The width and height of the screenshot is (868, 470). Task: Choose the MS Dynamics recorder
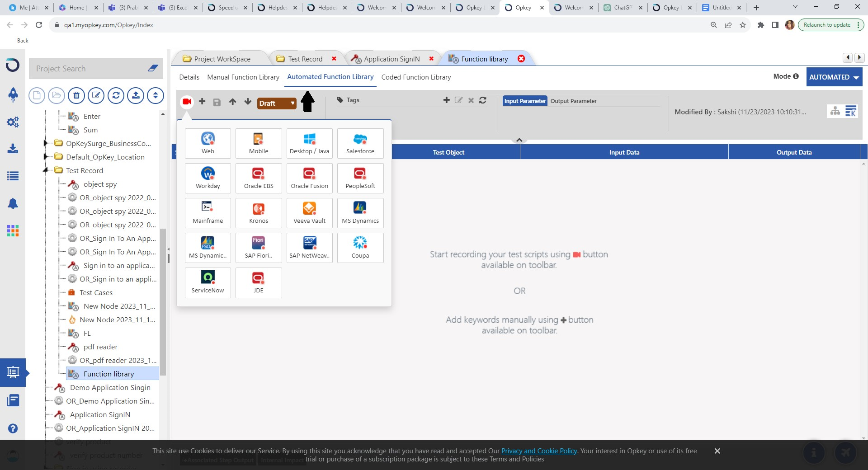360,213
